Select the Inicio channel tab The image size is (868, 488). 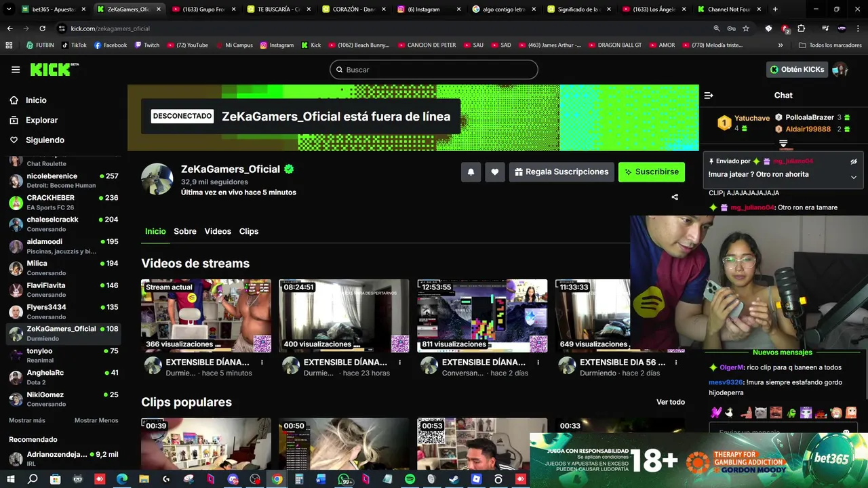point(155,231)
